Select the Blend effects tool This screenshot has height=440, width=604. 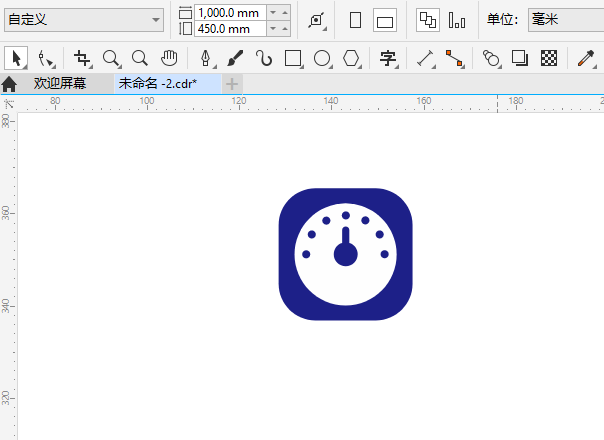pos(491,59)
